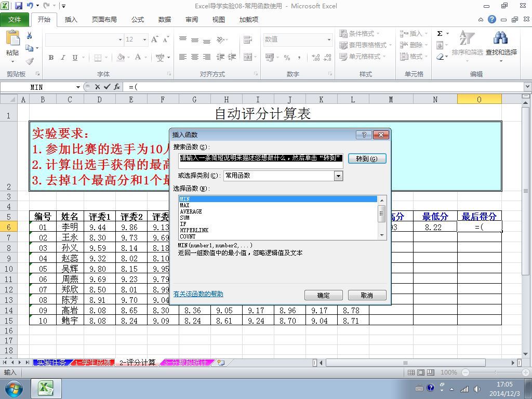Toggle Align text left button
Screen dimensions: 532x399
click(182, 57)
